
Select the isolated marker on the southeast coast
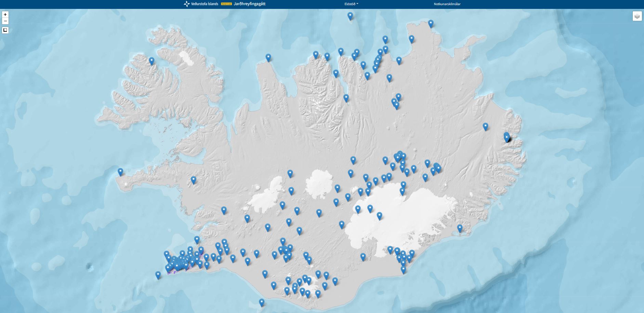460,228
